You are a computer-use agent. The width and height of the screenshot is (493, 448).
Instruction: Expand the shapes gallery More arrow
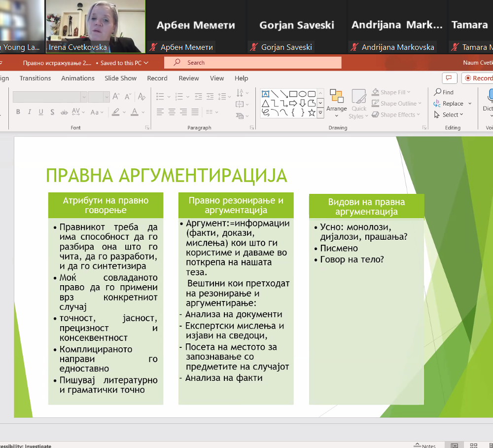[320, 113]
